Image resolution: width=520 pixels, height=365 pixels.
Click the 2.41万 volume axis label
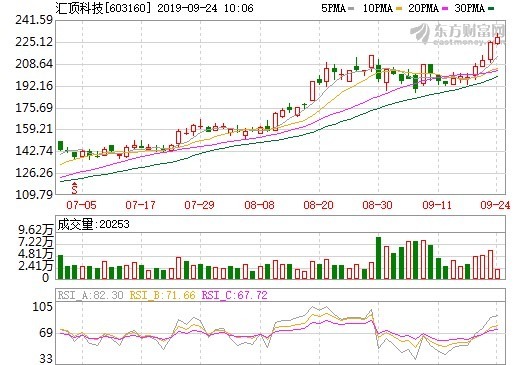pyautogui.click(x=36, y=266)
